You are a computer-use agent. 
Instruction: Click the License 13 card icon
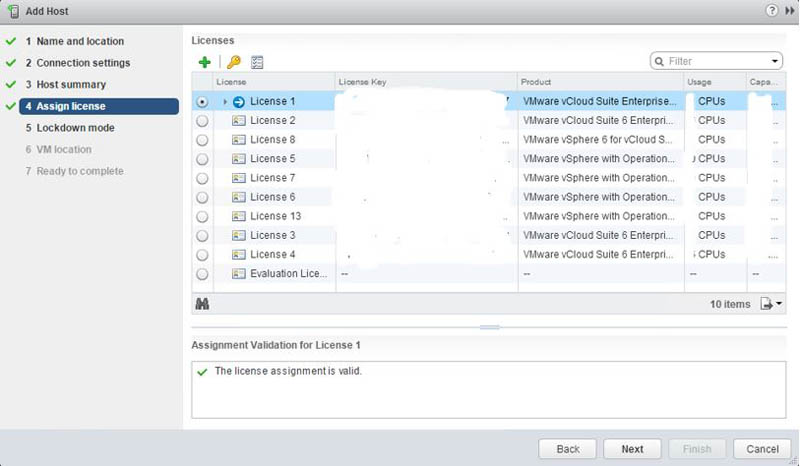238,216
